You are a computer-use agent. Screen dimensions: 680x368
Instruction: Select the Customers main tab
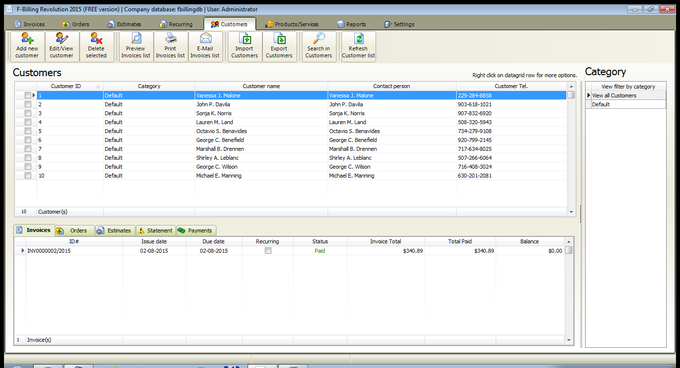tap(229, 24)
